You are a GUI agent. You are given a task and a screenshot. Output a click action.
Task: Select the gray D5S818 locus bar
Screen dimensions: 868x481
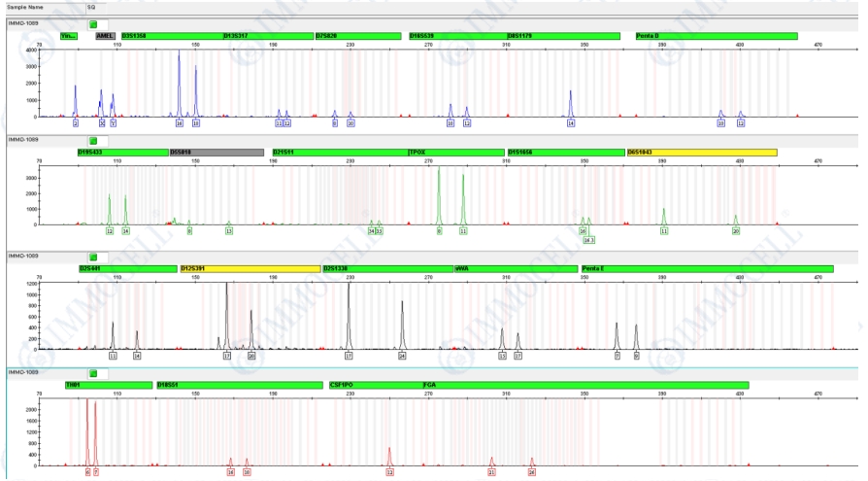(x=216, y=153)
